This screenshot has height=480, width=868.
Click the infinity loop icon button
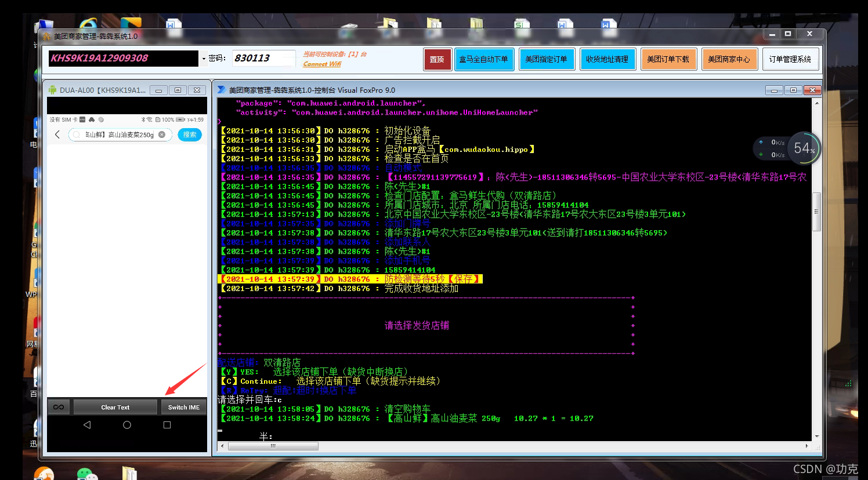(x=59, y=407)
